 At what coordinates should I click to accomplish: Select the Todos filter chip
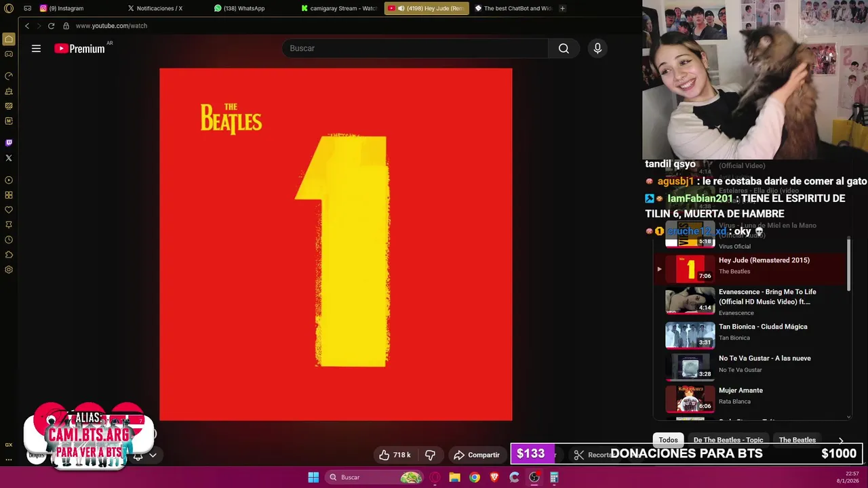click(668, 440)
